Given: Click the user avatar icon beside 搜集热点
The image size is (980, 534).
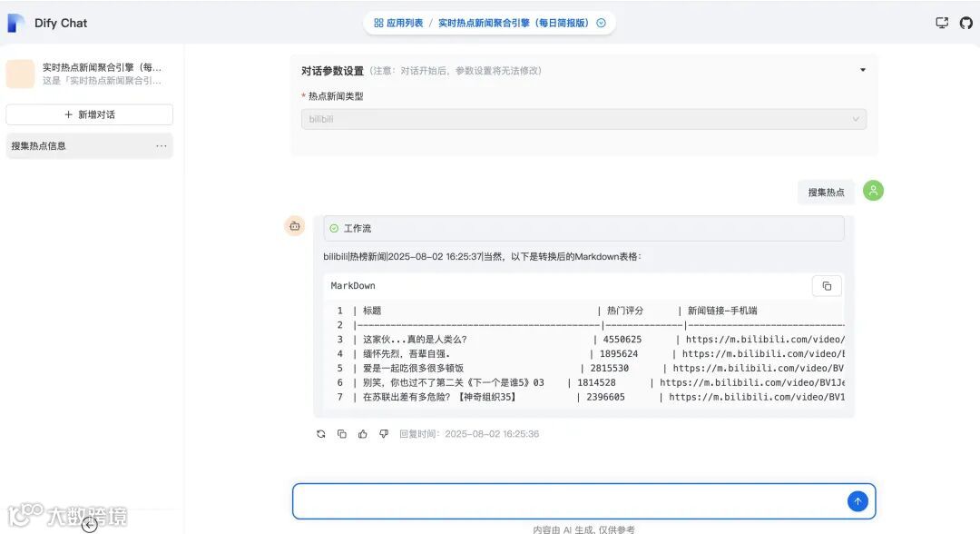Looking at the screenshot, I should tap(873, 190).
